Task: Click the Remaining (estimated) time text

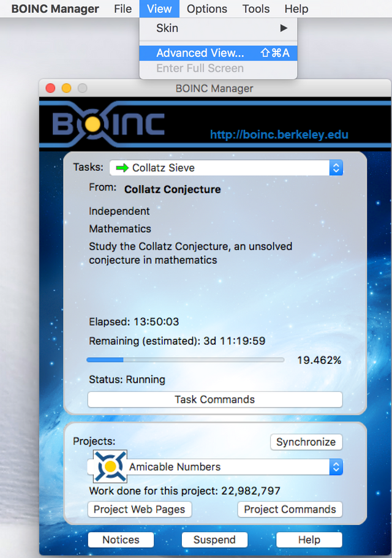Action: point(177,341)
